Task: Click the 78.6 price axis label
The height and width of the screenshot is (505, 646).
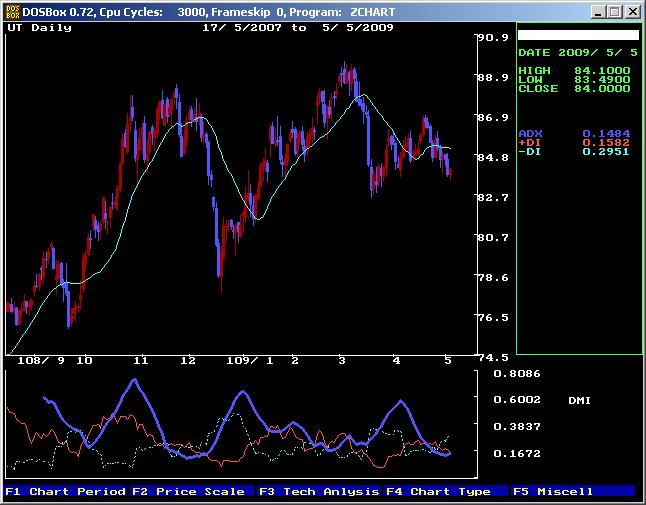Action: (493, 277)
